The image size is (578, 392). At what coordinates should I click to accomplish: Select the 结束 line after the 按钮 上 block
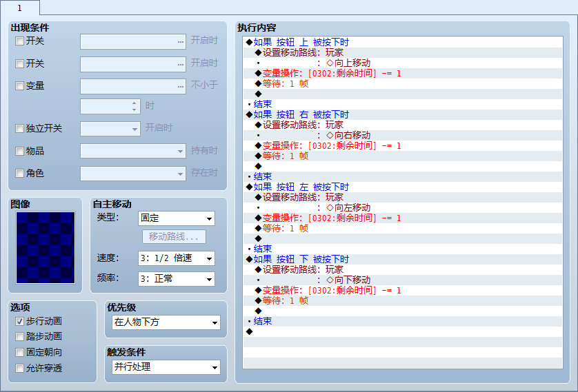click(x=403, y=104)
